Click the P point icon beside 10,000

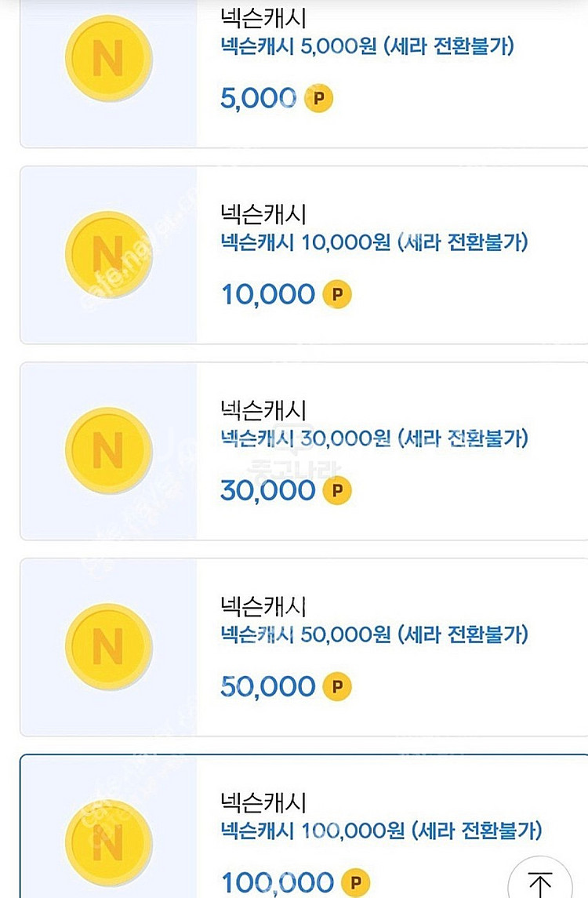337,295
